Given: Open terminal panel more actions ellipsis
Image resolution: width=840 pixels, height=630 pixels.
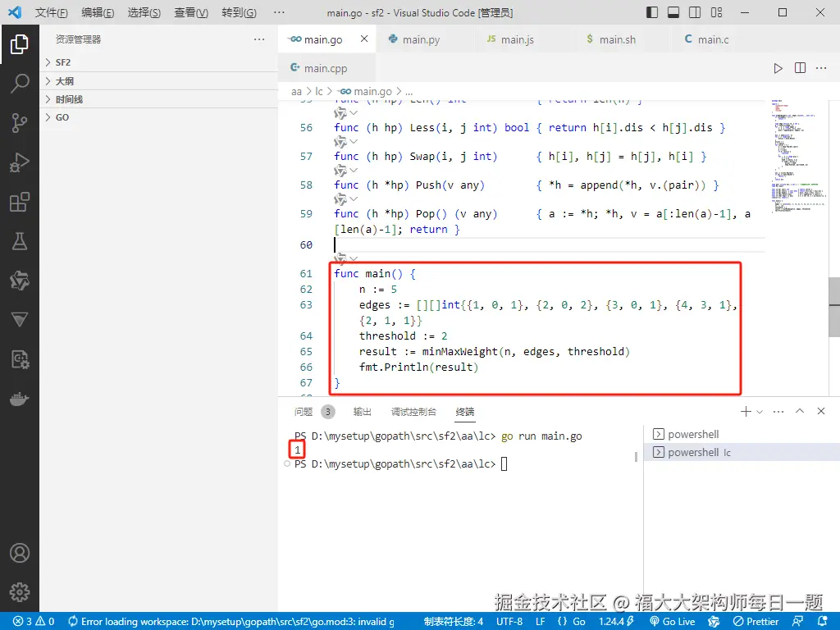Looking at the screenshot, I should click(778, 412).
